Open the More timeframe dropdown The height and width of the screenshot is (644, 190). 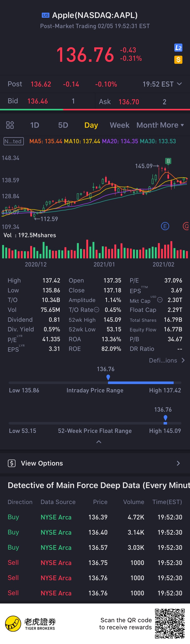(x=172, y=125)
